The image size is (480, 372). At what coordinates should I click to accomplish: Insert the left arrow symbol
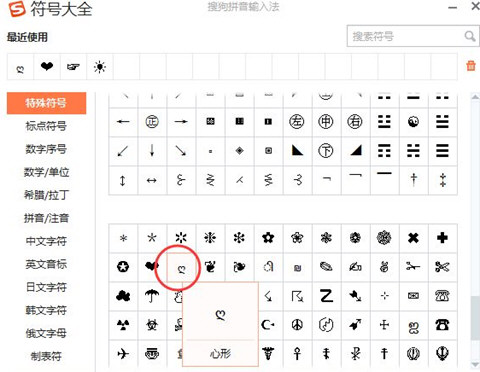pos(123,122)
